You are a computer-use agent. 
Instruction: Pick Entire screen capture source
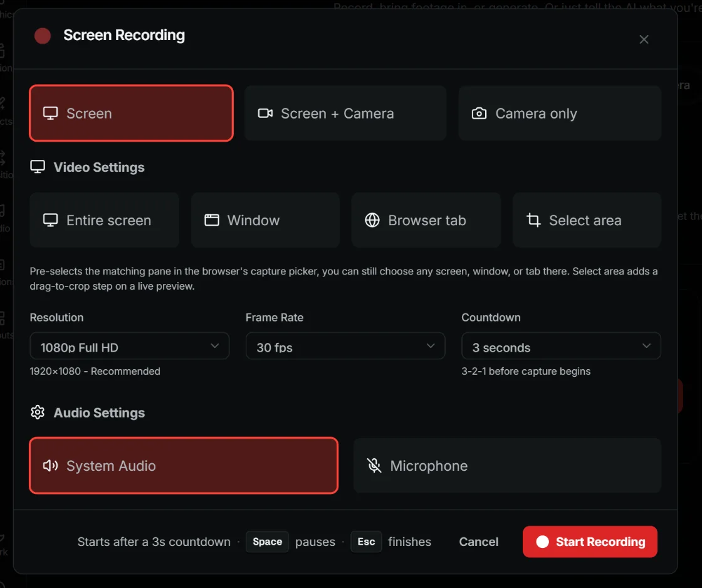[x=104, y=220]
